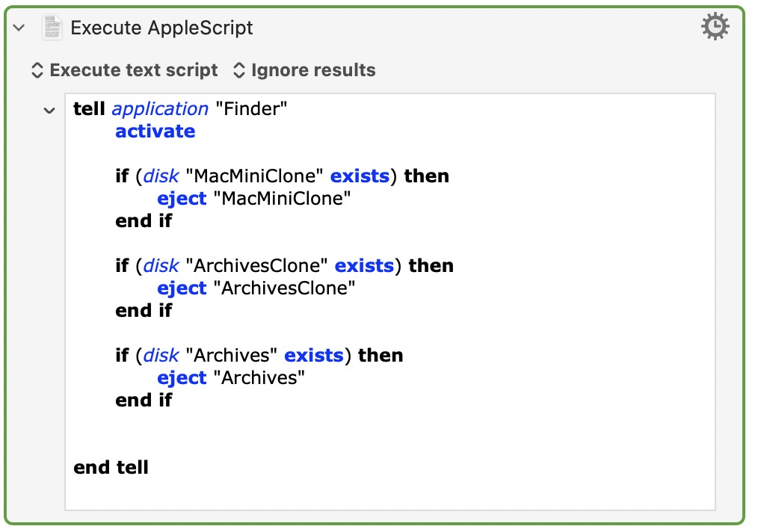Click the end tell line
The image size is (761, 532).
pyautogui.click(x=111, y=468)
